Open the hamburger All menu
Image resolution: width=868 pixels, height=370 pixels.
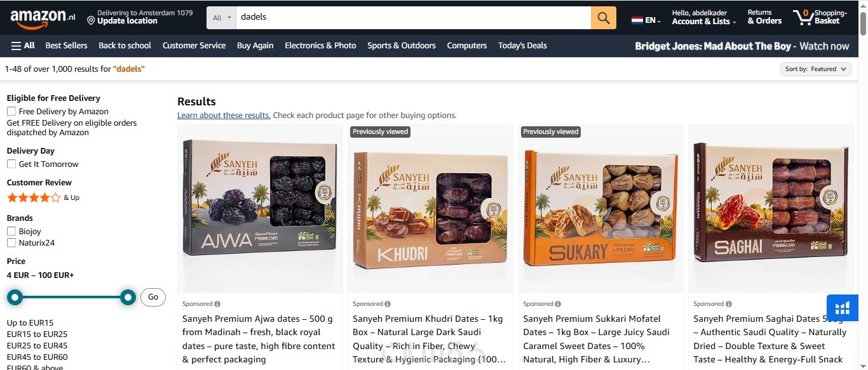pyautogui.click(x=23, y=46)
